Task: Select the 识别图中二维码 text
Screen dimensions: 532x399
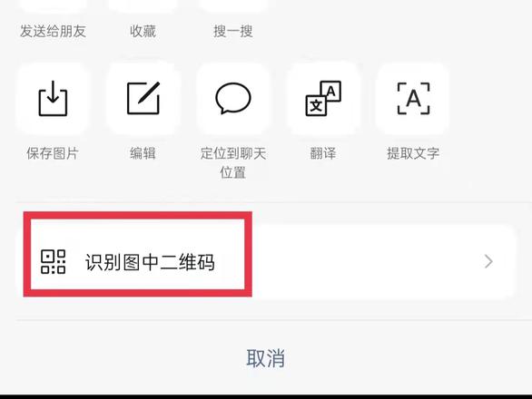Action: coord(150,262)
